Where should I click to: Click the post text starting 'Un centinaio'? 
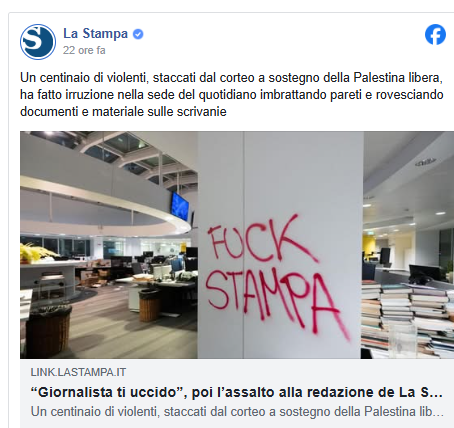pos(232,95)
